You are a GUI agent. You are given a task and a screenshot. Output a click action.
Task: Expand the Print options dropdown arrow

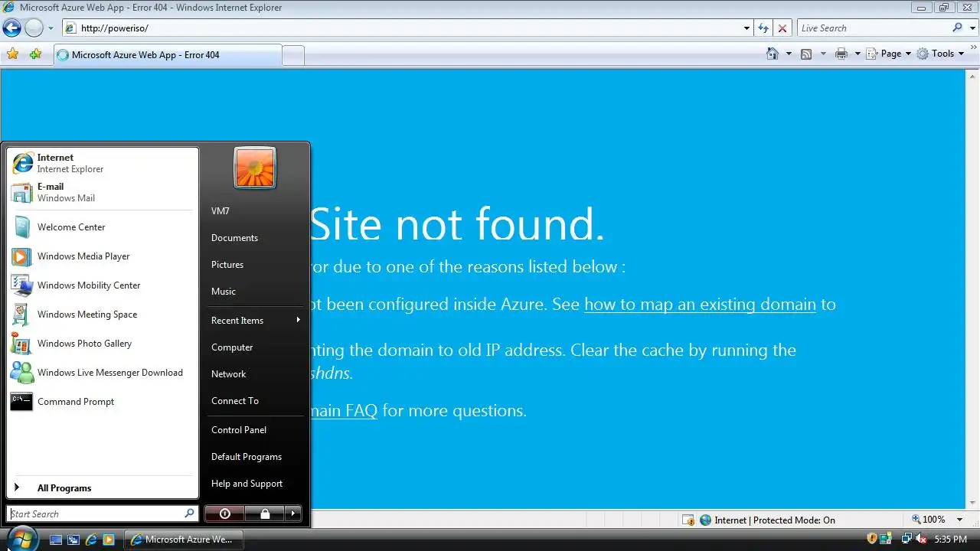click(857, 54)
